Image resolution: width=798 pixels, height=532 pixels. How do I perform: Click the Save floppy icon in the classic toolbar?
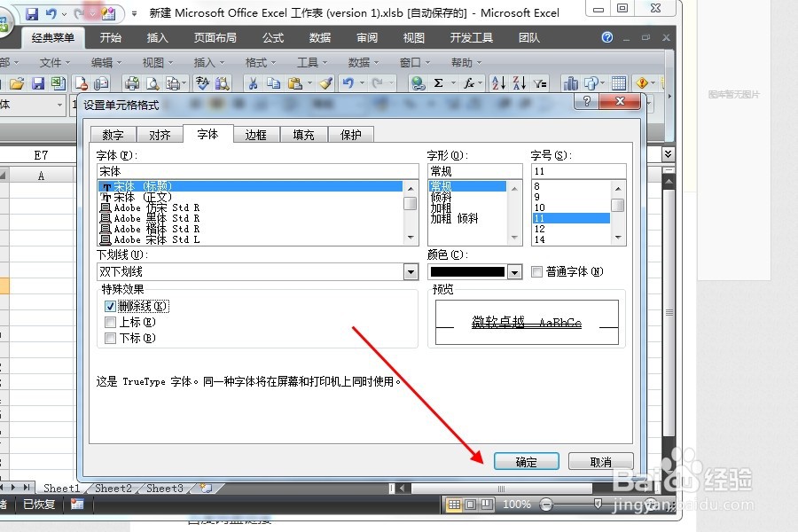(38, 83)
